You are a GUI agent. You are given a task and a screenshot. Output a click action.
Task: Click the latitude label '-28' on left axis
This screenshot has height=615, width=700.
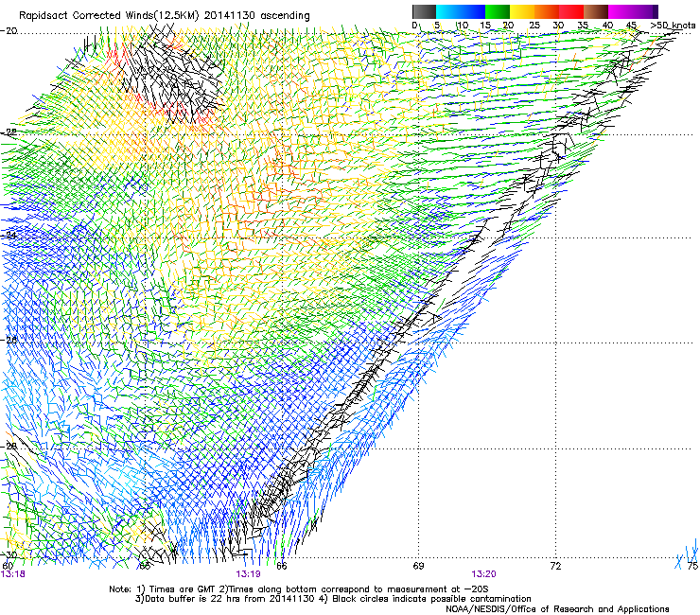click(x=9, y=447)
